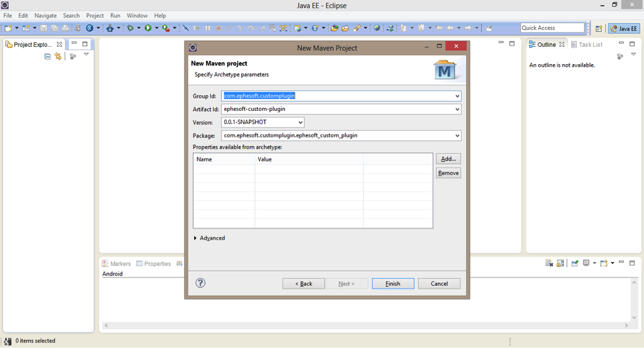The image size is (644, 348).
Task: Open the Window menu
Action: point(137,16)
